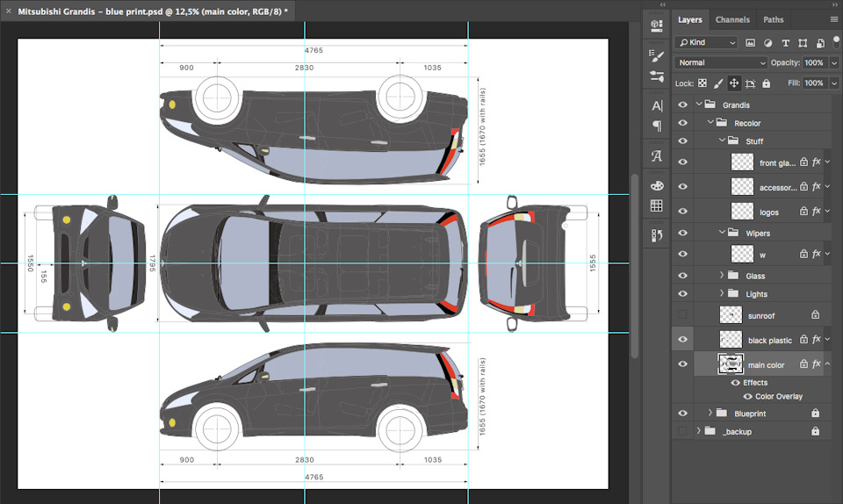Filter layers for shape layers
This screenshot has width=843, height=504.
[803, 42]
